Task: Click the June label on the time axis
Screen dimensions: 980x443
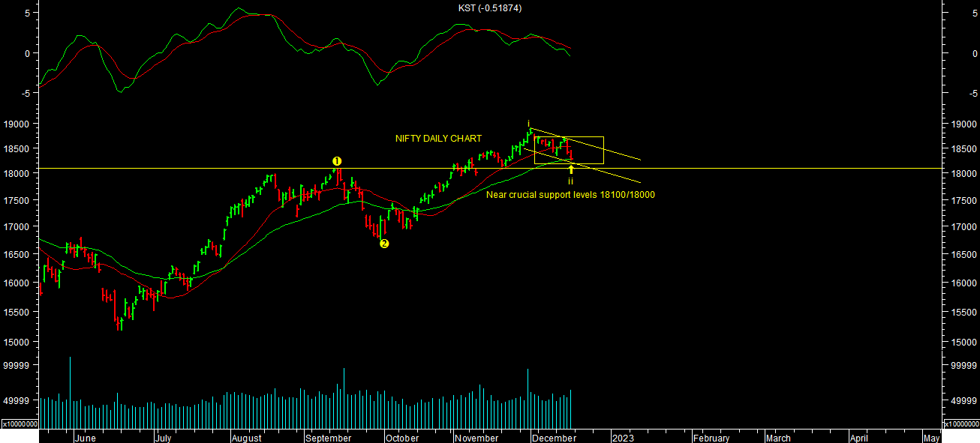Action: pyautogui.click(x=86, y=439)
